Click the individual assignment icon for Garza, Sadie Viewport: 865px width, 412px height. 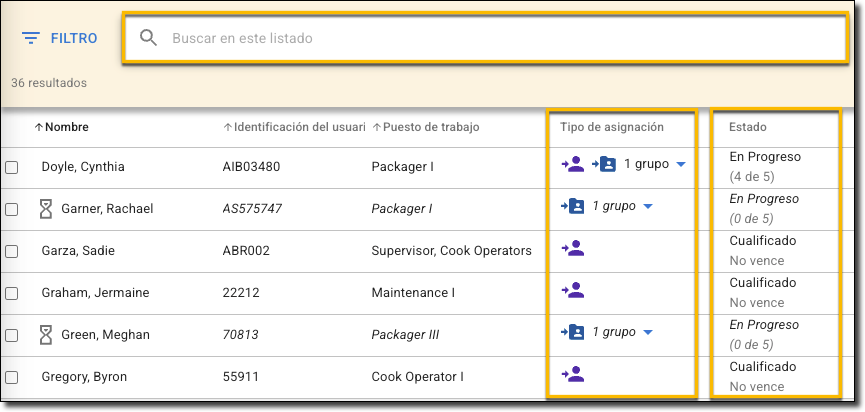[573, 248]
